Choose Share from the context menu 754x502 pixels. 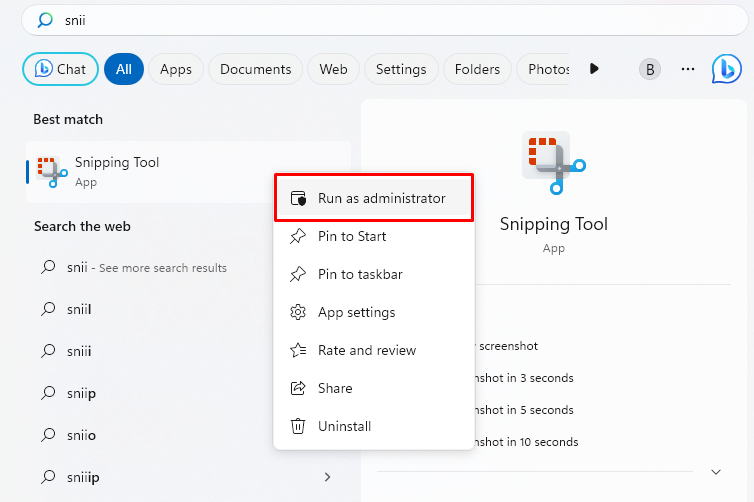(335, 388)
